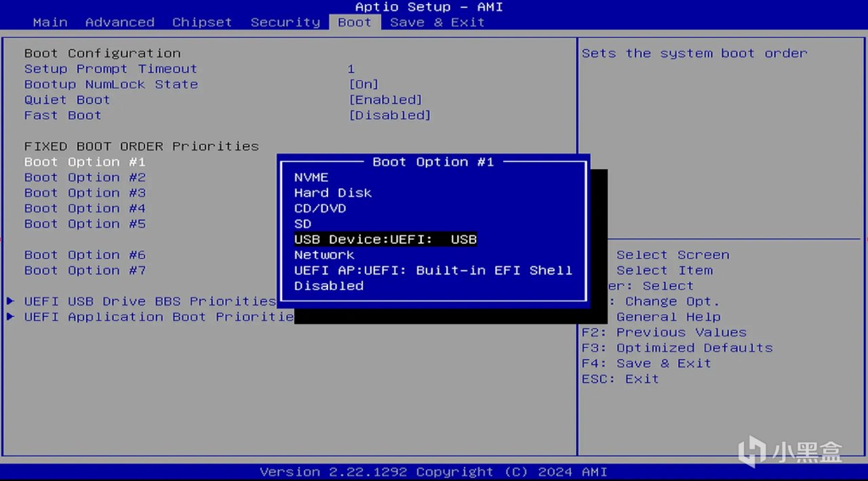This screenshot has width=868, height=481.
Task: Select the Boot tab
Action: coord(355,22)
